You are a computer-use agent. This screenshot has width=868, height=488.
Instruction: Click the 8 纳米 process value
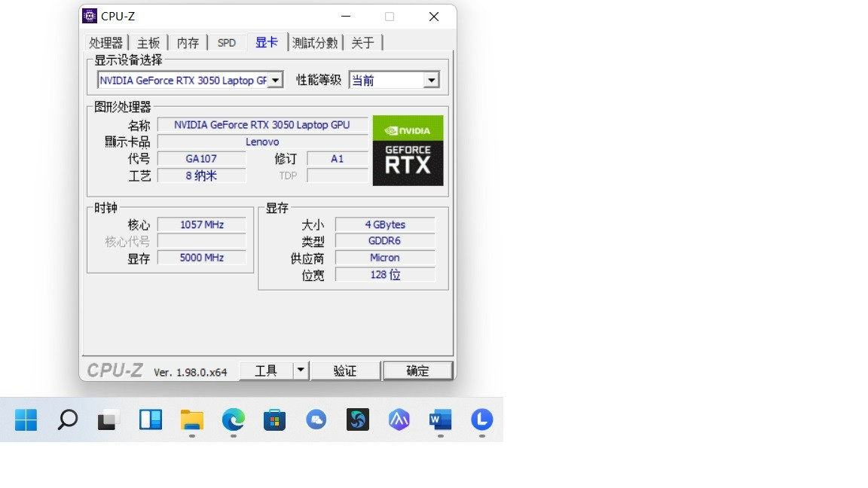coord(201,175)
